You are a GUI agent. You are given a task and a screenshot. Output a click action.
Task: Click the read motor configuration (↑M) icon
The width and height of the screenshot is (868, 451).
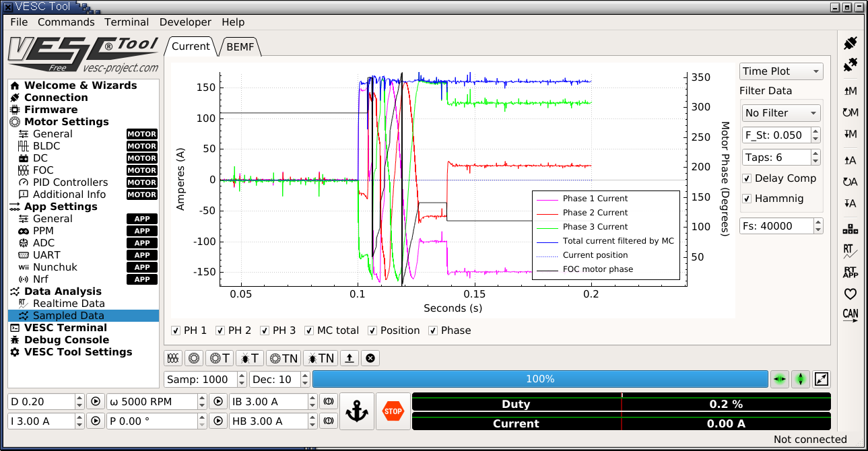coord(850,91)
